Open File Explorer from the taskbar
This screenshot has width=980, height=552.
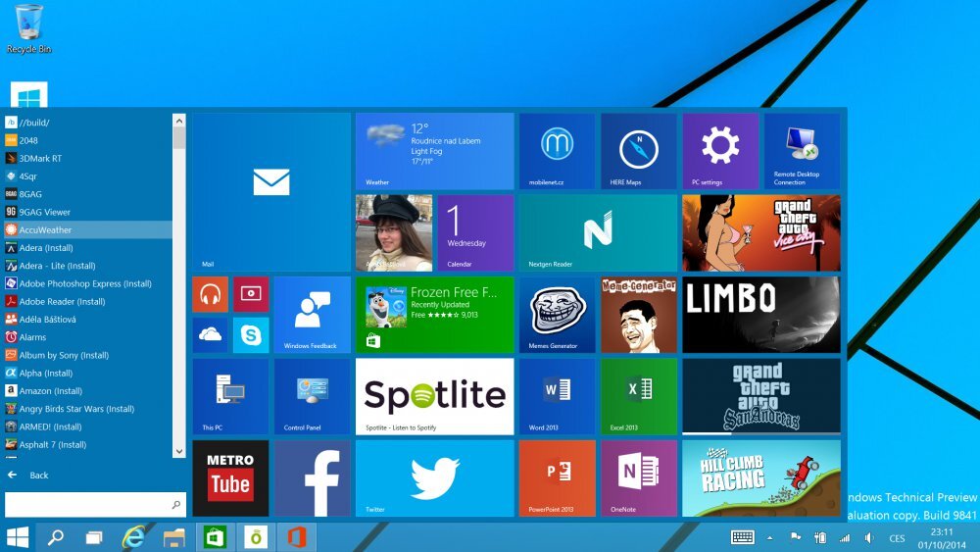(x=173, y=537)
